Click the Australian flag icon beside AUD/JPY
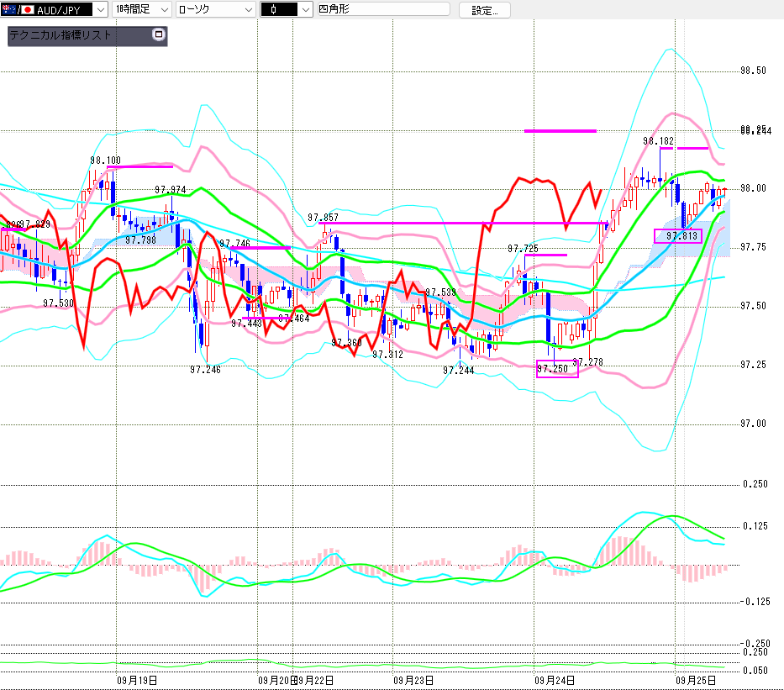 (9, 10)
